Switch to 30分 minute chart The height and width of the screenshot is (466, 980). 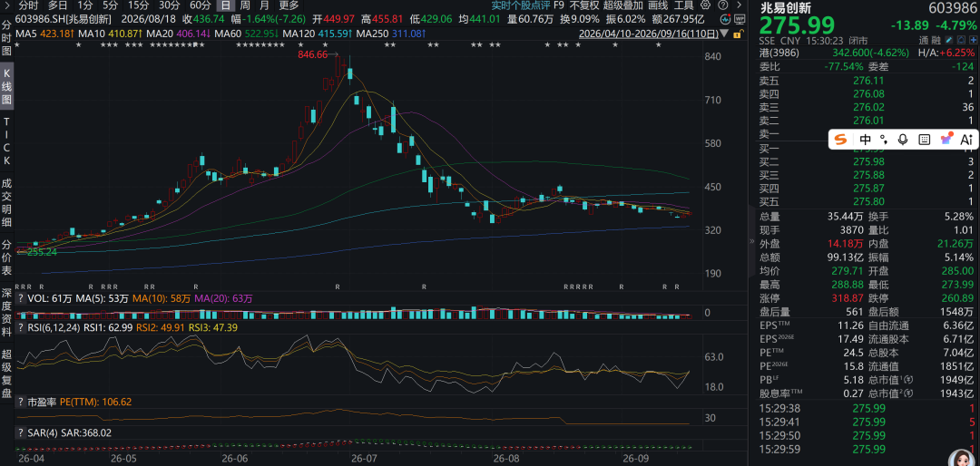click(x=169, y=5)
